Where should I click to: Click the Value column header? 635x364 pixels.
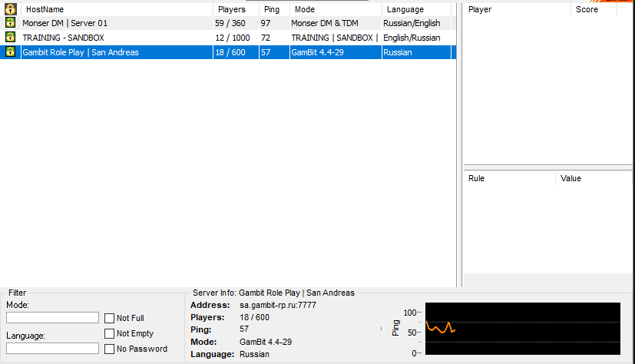click(593, 178)
